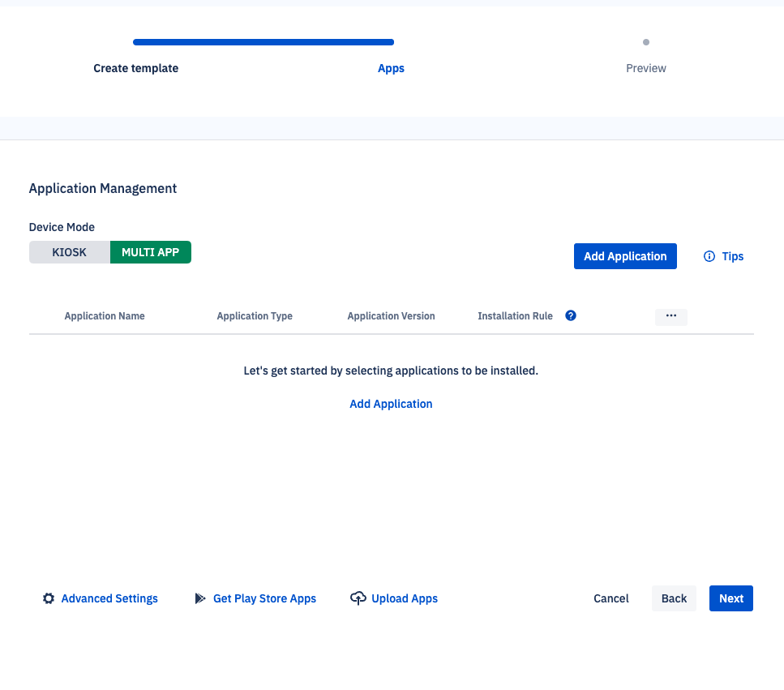784x690 pixels.
Task: Select the MULTI APP device mode
Action: [x=151, y=252]
